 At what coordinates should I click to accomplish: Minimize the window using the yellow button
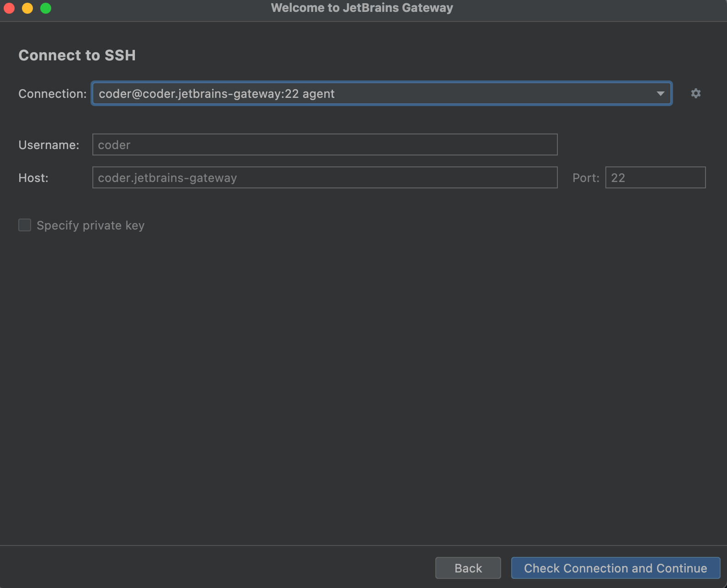pos(27,8)
